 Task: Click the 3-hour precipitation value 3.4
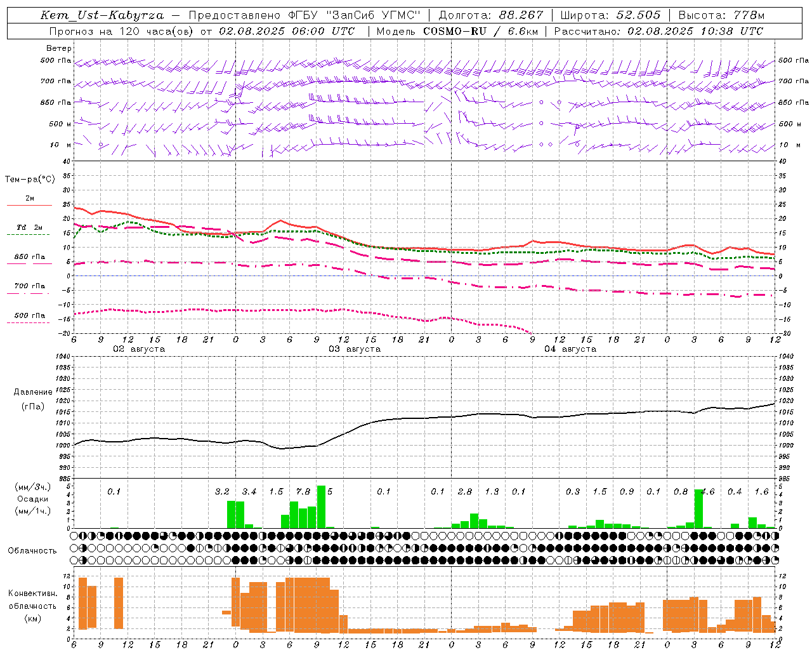[x=249, y=492]
